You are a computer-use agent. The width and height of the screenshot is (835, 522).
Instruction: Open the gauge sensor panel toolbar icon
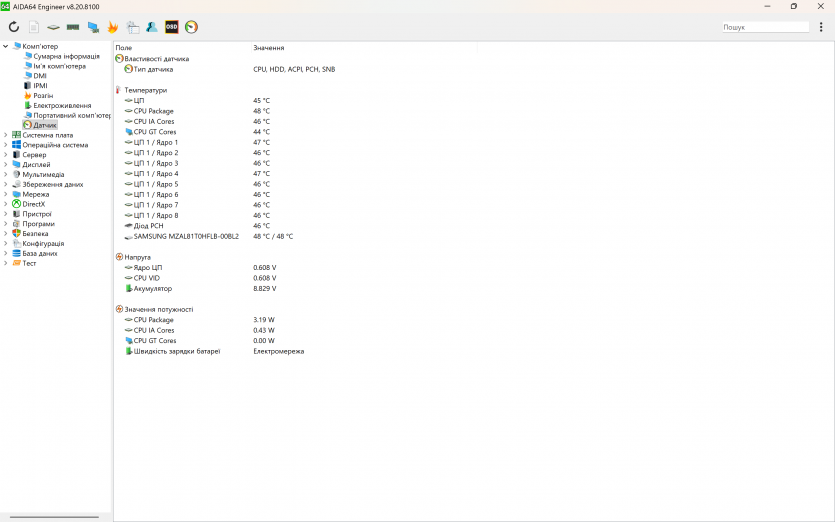[191, 27]
